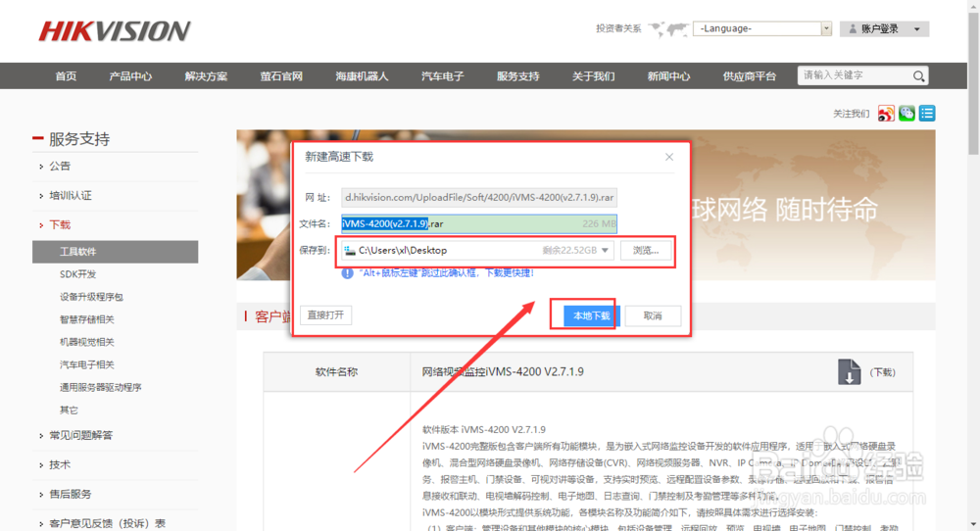This screenshot has width=980, height=531.
Task: Click the Alt+鼠标左键 tip text
Action: pos(446,273)
